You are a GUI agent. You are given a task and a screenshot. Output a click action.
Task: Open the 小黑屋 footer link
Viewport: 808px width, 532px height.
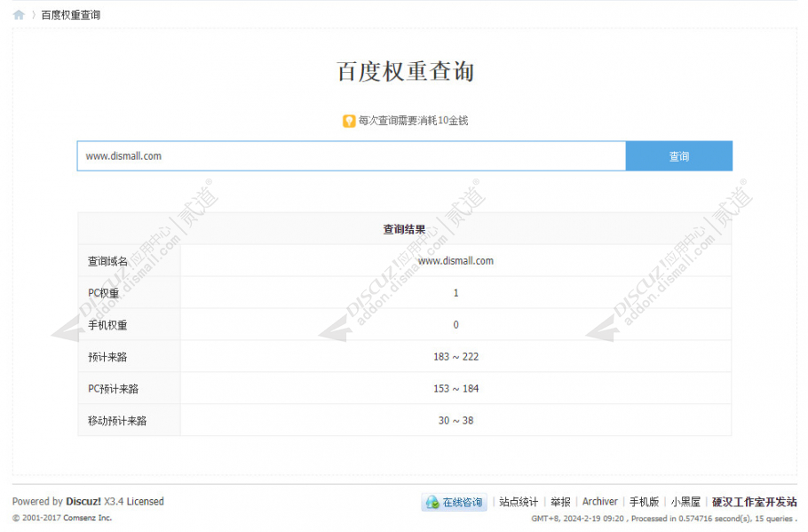(686, 501)
